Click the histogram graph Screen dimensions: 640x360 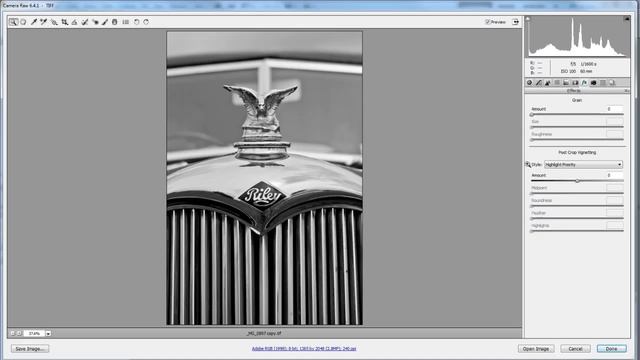(577, 37)
